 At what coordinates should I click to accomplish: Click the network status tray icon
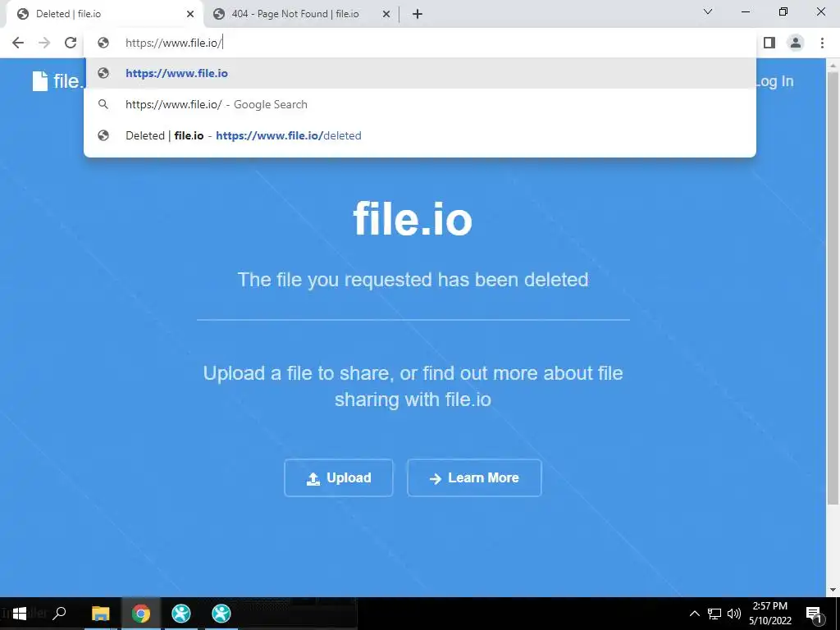pos(714,614)
